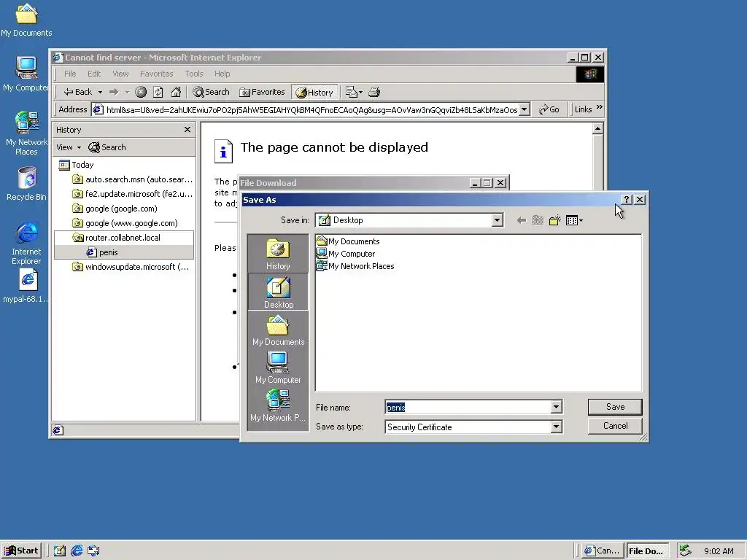Click the Forward arrow in IE toolbar
Screen dimensions: 747x560
click(x=113, y=92)
